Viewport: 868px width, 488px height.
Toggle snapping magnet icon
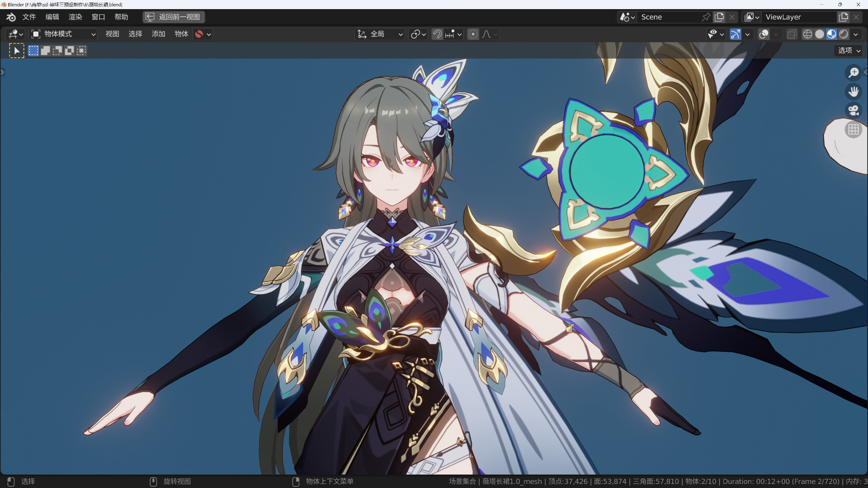click(437, 34)
